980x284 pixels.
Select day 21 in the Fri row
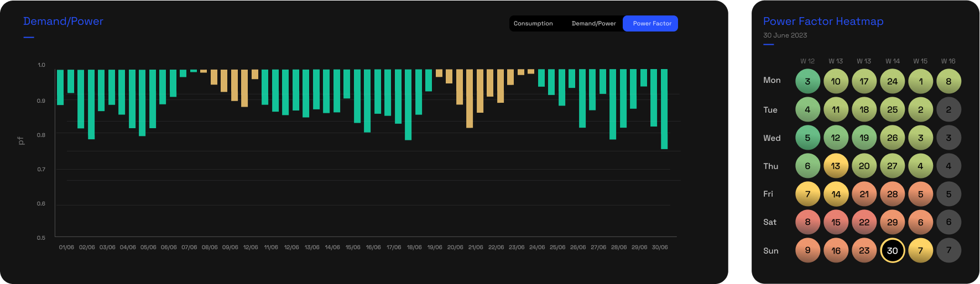pos(864,194)
